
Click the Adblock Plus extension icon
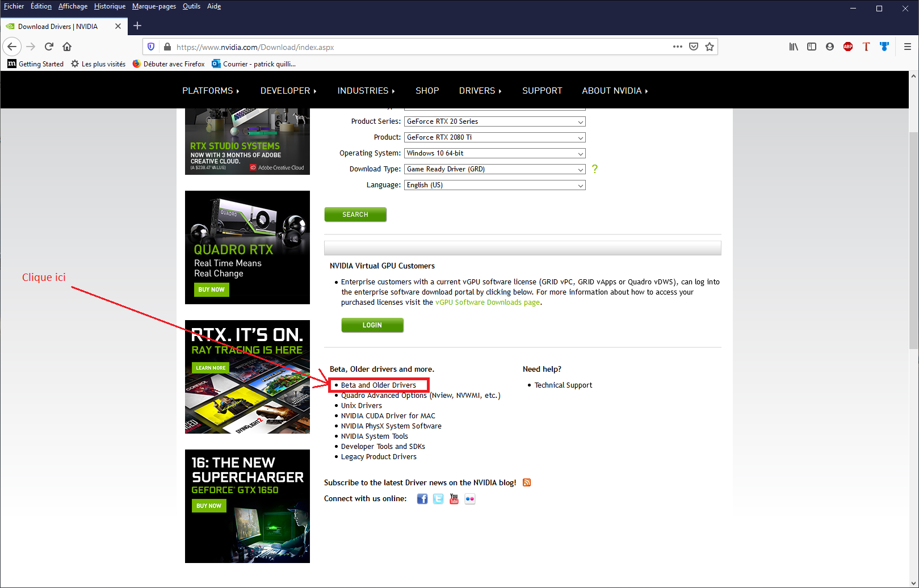[x=848, y=47]
